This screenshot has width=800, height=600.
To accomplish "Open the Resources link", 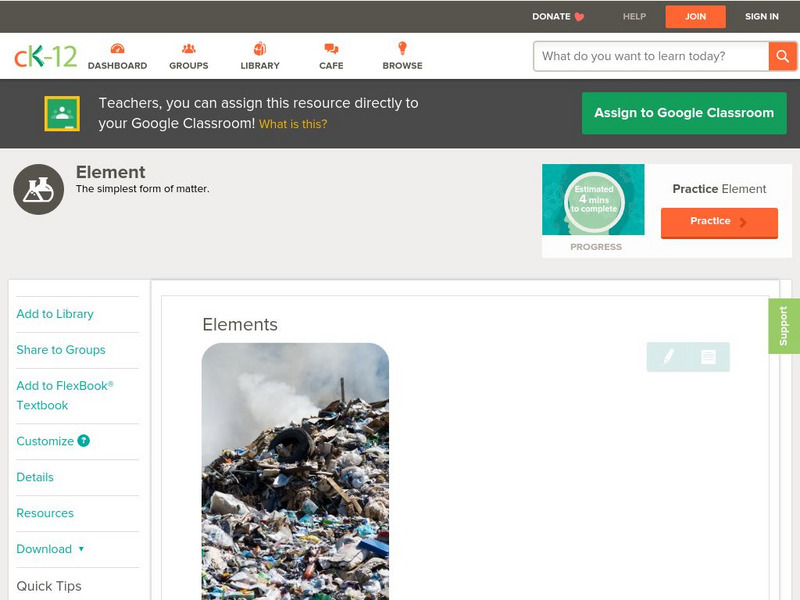I will tap(45, 513).
